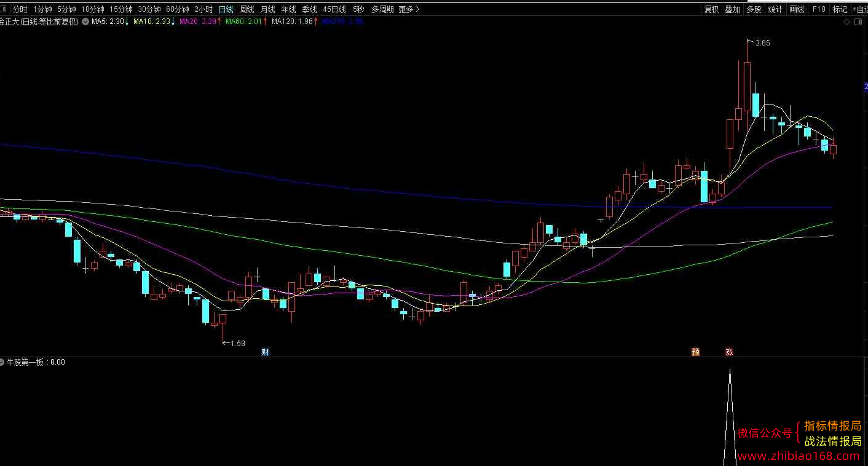Viewport: 868px width, 466px height.
Task: Open F10 company info
Action: (x=819, y=9)
